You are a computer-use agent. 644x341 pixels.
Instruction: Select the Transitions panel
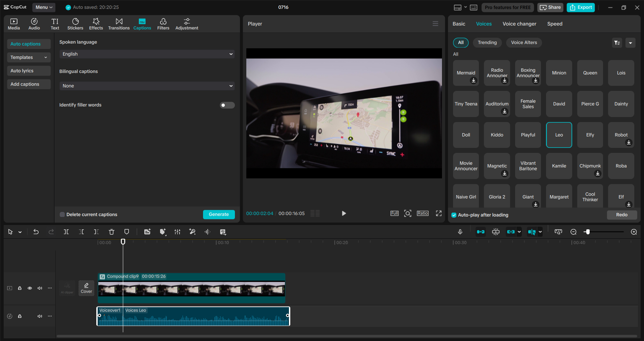pos(119,23)
